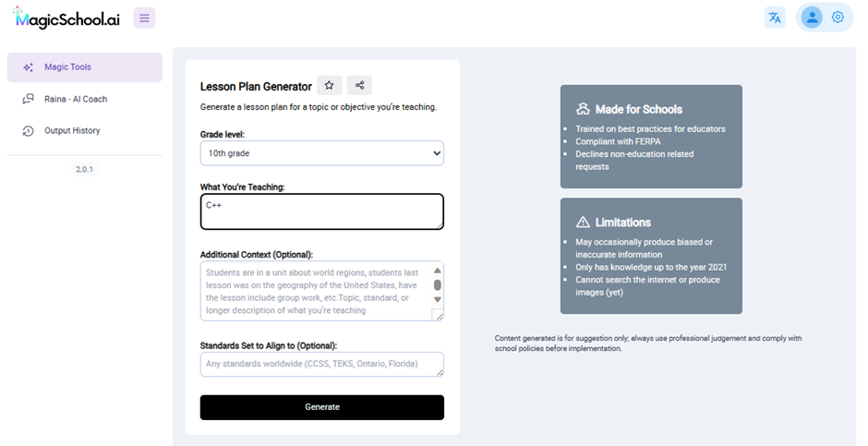868x446 pixels.
Task: Click the 'Additional Context (Optional):' label
Action: click(x=257, y=255)
